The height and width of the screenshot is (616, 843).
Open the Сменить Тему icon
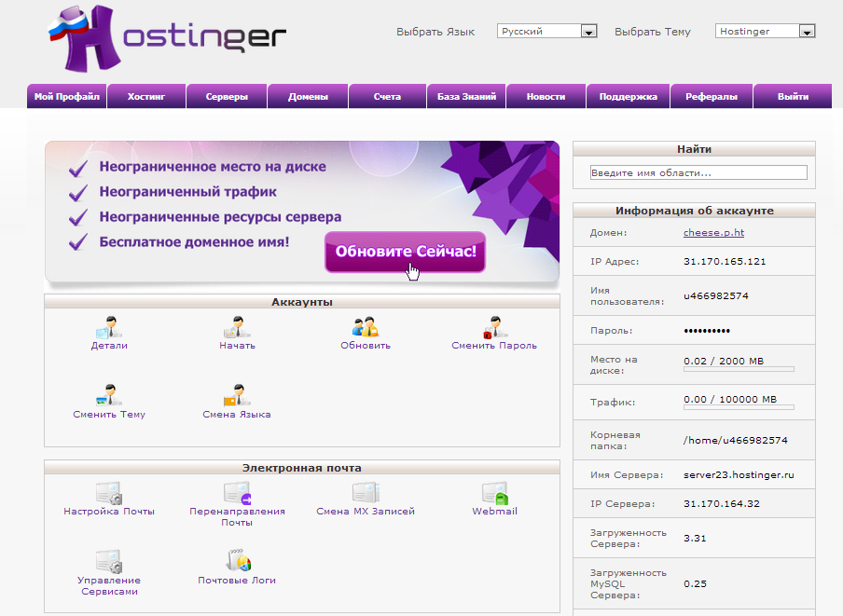point(110,395)
